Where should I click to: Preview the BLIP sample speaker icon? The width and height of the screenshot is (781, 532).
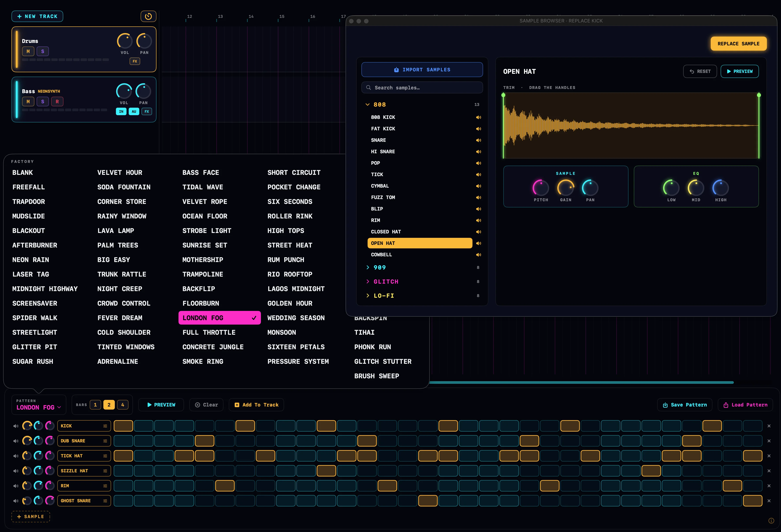(x=478, y=209)
